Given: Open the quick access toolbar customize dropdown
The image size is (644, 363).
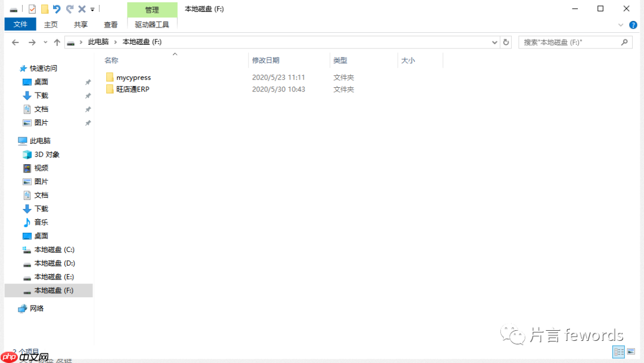Looking at the screenshot, I should point(92,10).
